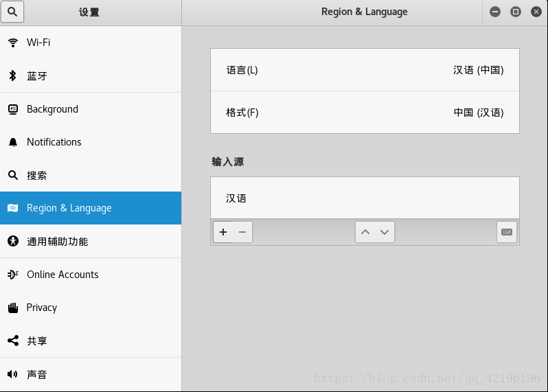548x392 pixels.
Task: Show keyboard layout preview
Action: pos(507,232)
